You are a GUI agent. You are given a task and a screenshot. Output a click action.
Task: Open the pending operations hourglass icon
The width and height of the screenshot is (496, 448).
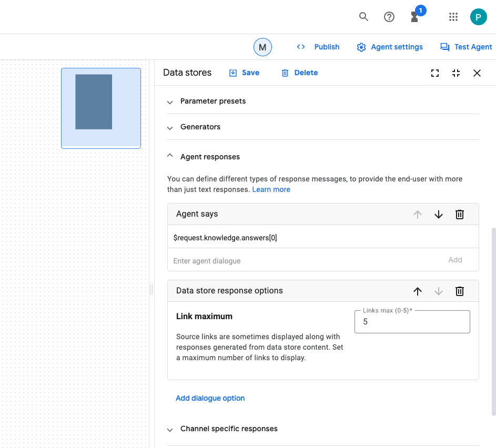pos(415,17)
